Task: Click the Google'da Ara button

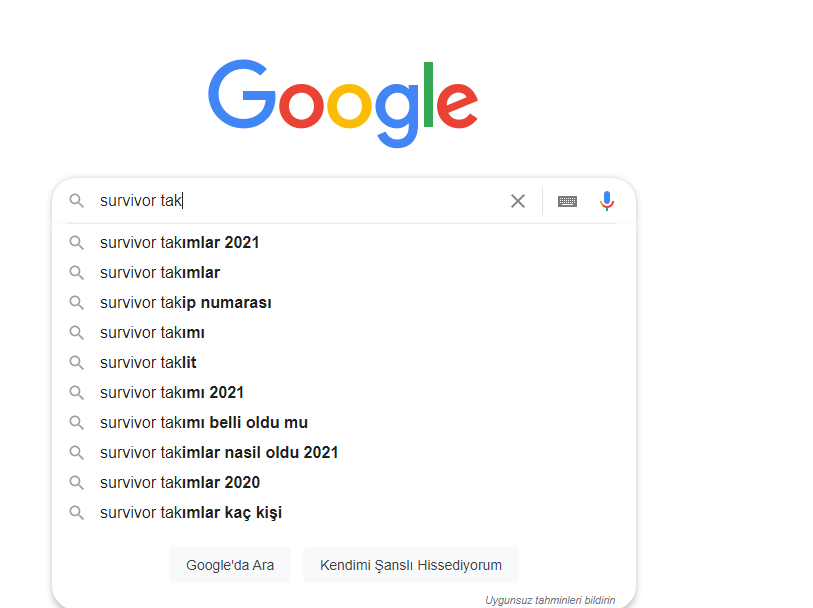Action: pyautogui.click(x=230, y=565)
